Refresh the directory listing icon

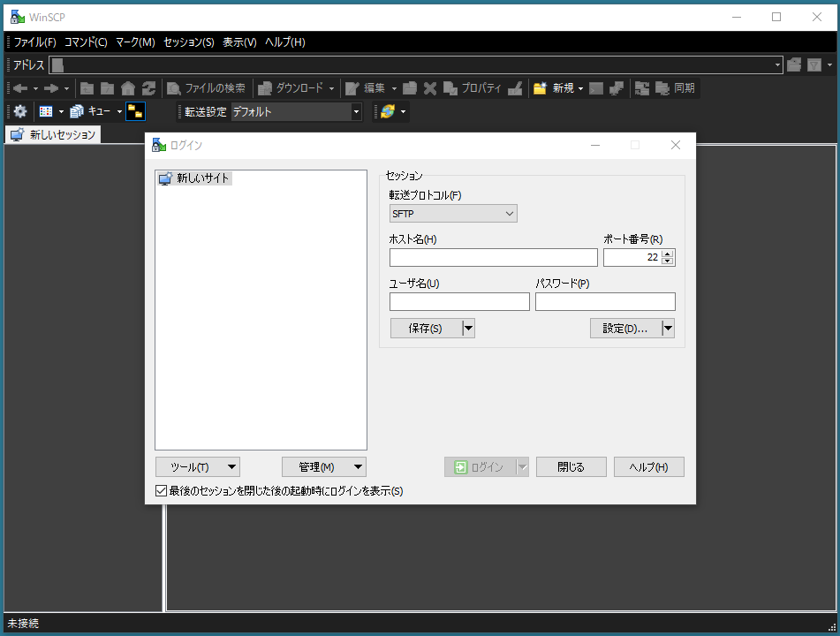tap(148, 88)
